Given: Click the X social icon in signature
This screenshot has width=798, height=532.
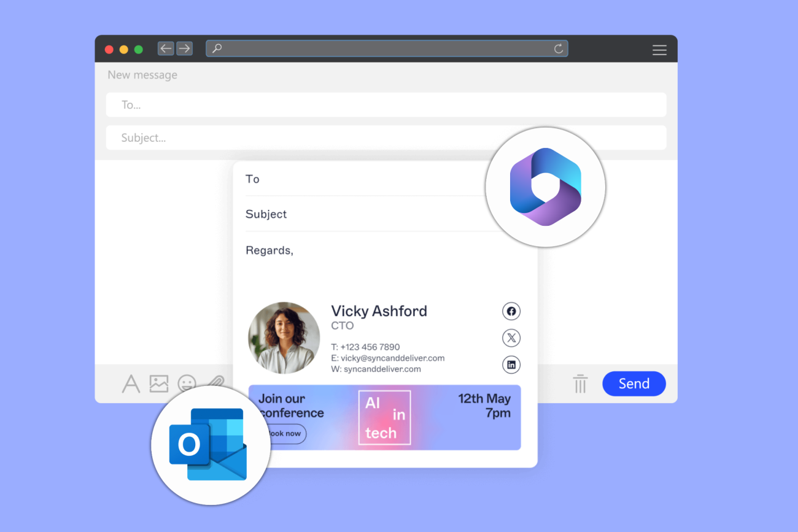Looking at the screenshot, I should click(x=511, y=338).
